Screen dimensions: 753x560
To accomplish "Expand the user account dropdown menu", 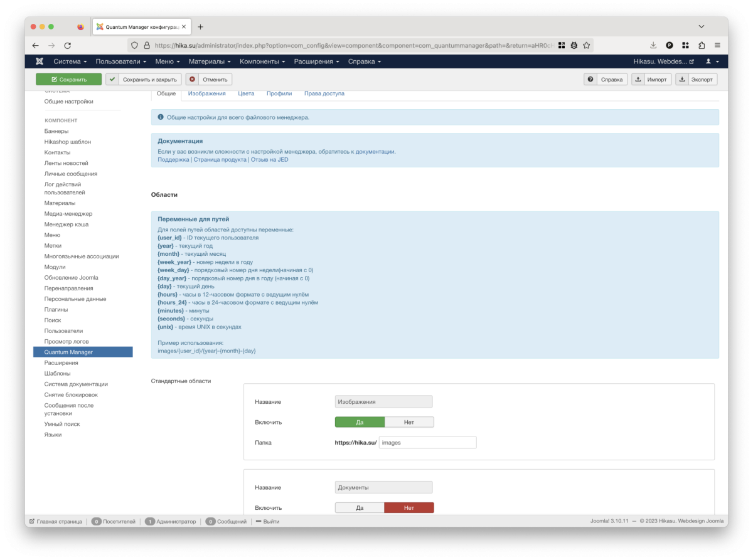I will click(x=712, y=61).
